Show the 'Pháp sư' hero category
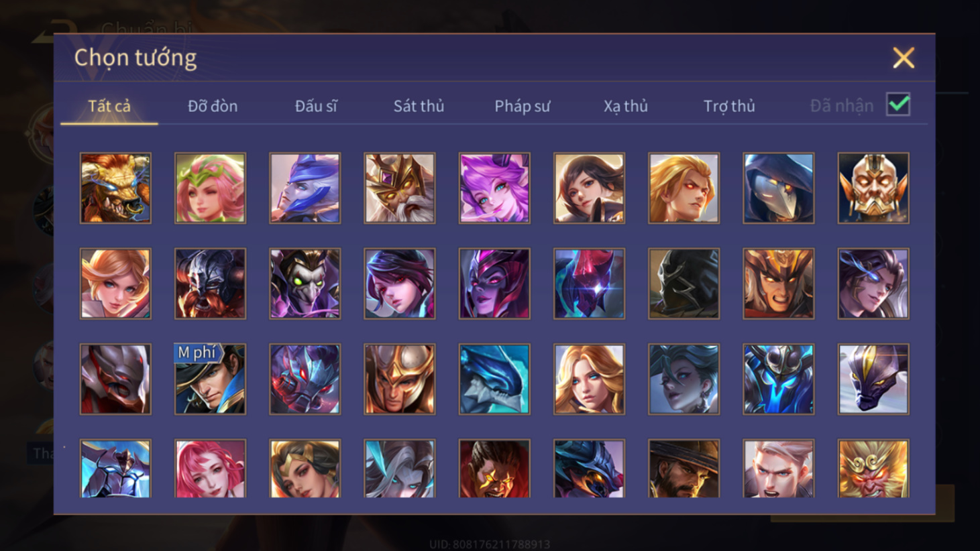Viewport: 980px width, 551px height. 522,106
